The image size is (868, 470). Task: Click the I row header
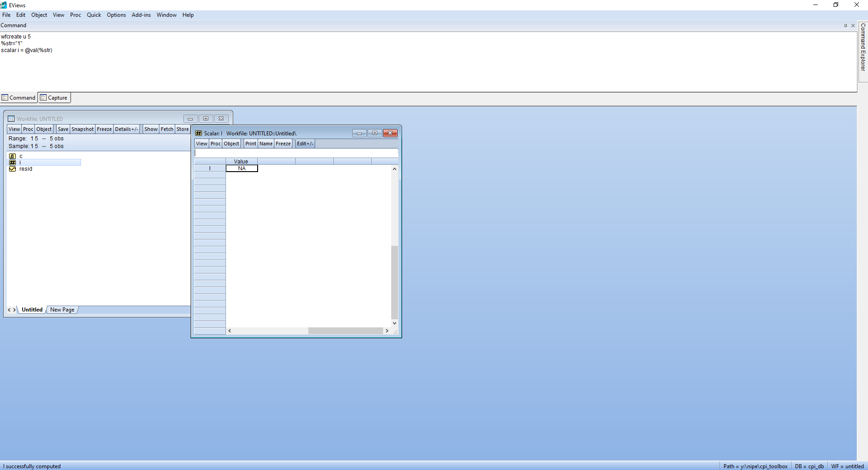click(210, 168)
